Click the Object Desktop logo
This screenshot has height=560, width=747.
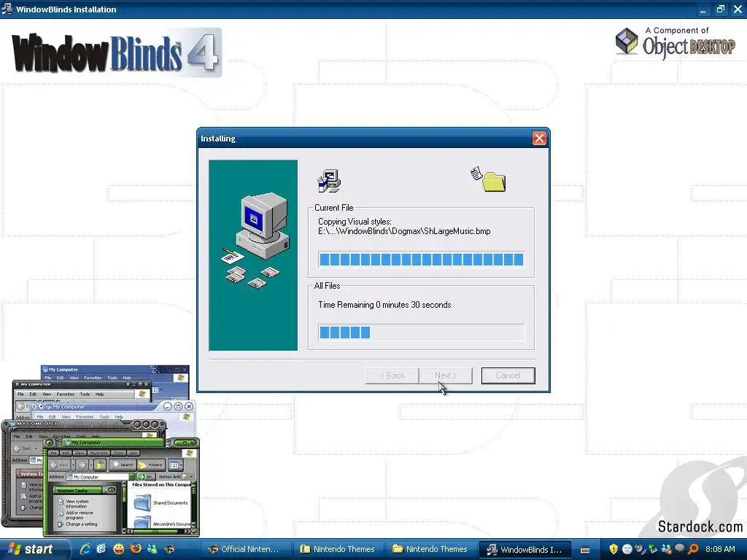coord(675,43)
